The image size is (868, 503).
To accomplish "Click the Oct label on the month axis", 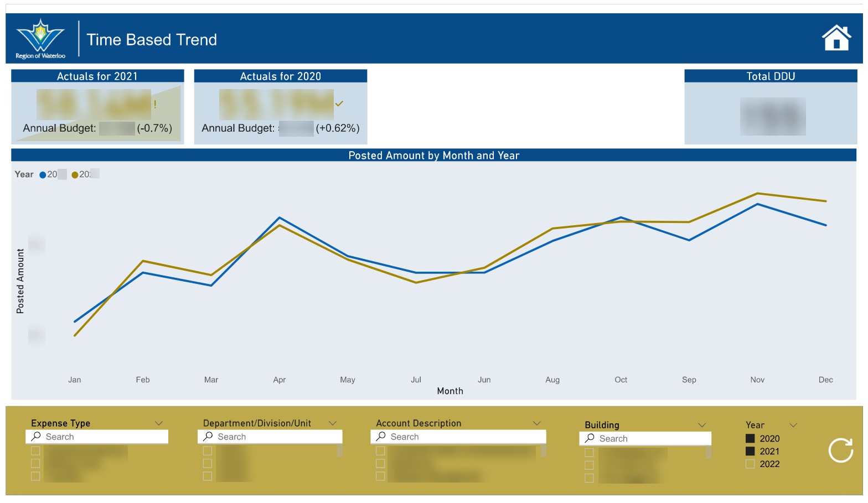I will pyautogui.click(x=621, y=380).
